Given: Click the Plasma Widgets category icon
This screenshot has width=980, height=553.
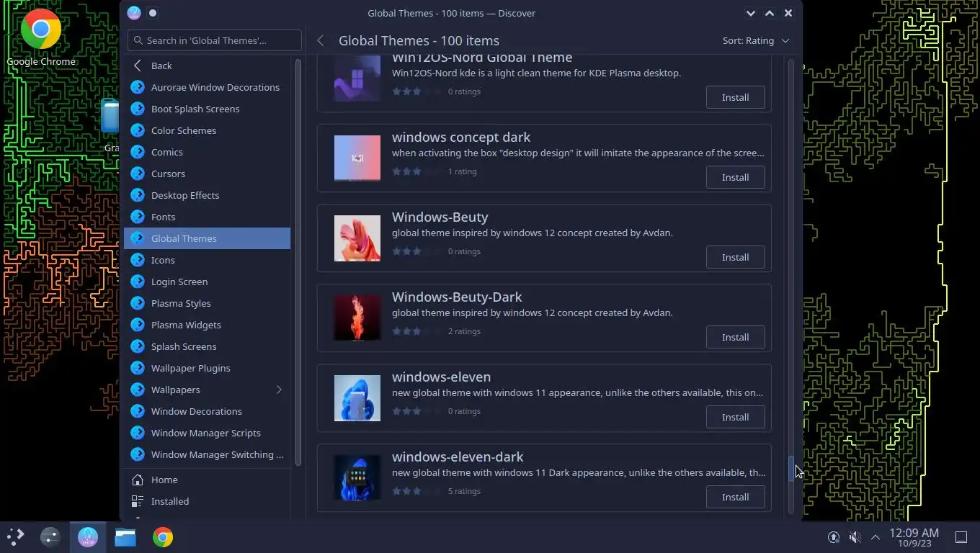Looking at the screenshot, I should click(x=138, y=325).
